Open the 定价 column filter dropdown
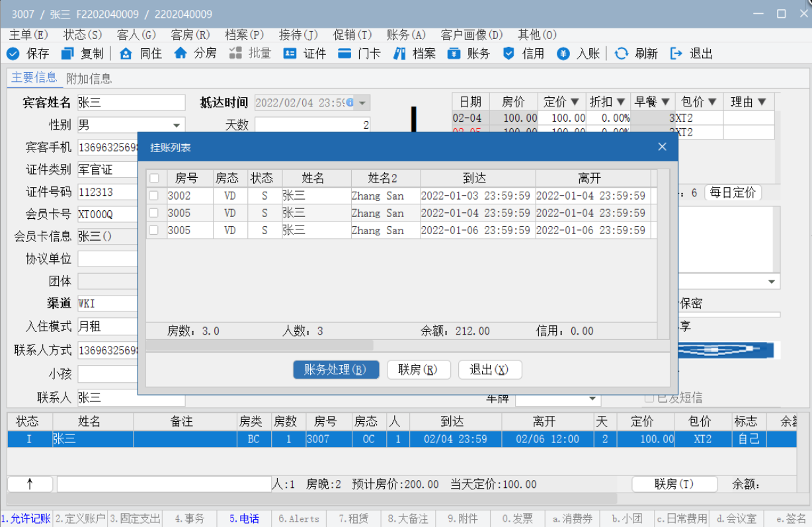 click(575, 102)
